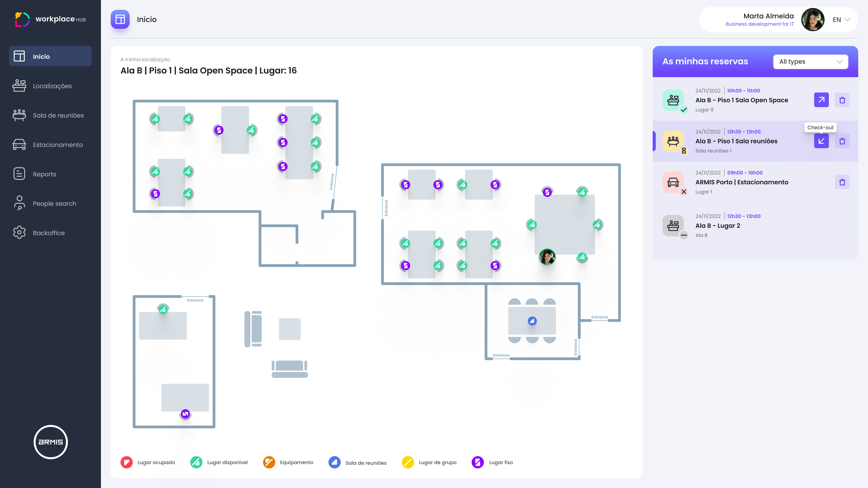Click the grey desk icon of Ala B Lugar 2
The width and height of the screenshot is (868, 488).
[x=673, y=226]
